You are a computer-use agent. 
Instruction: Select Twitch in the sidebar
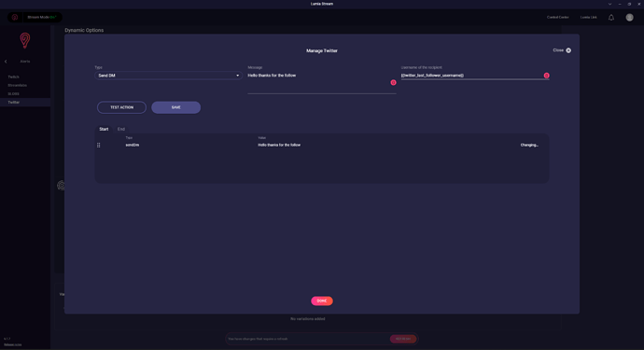[14, 77]
